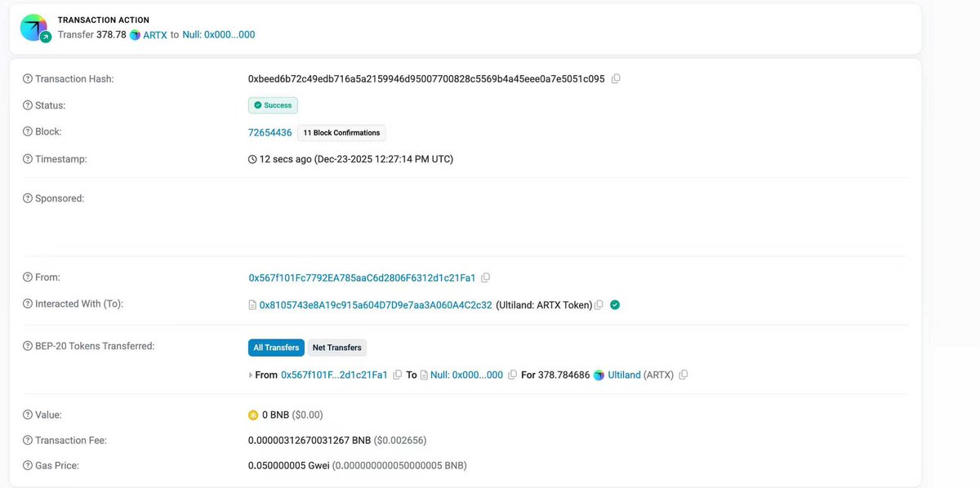Click the contract file icon before Null in transfer row

(x=424, y=375)
